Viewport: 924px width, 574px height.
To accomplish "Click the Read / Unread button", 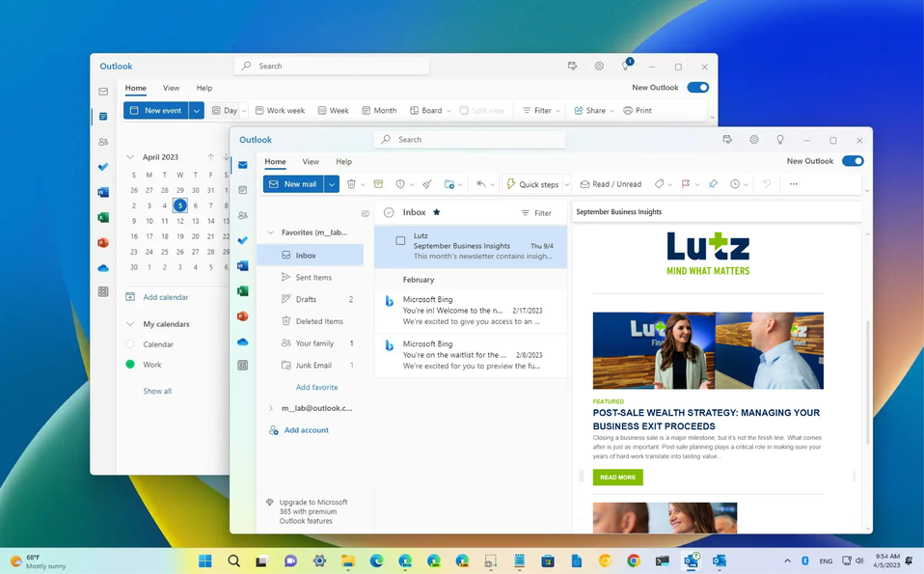I will tap(611, 184).
